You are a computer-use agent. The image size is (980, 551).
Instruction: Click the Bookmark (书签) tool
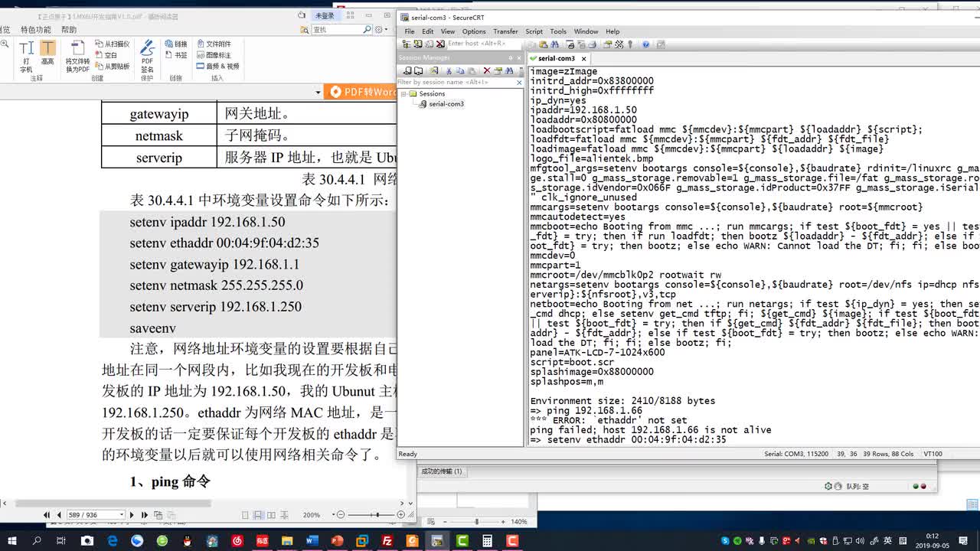[x=176, y=55]
